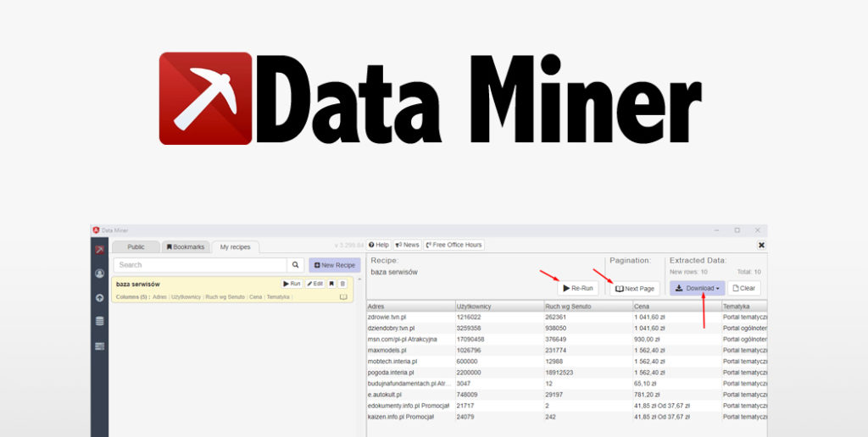The height and width of the screenshot is (437, 868).
Task: Select the e.autokult.pl cell
Action: pyautogui.click(x=411, y=395)
